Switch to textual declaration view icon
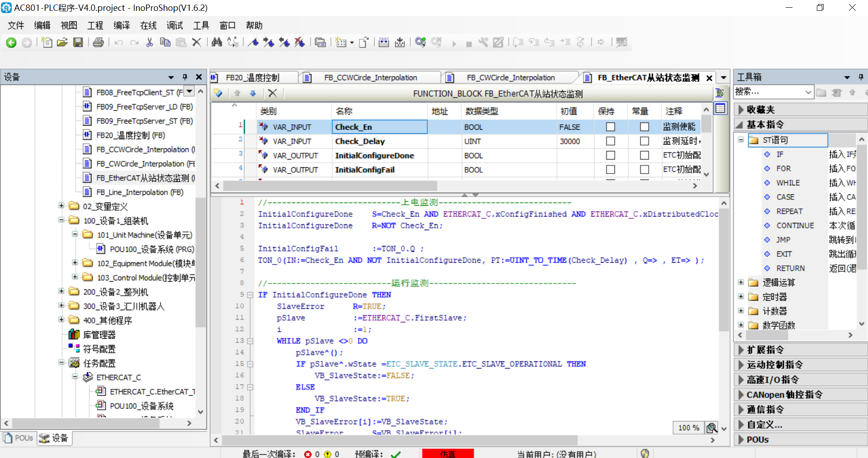868x458 pixels. (x=720, y=93)
